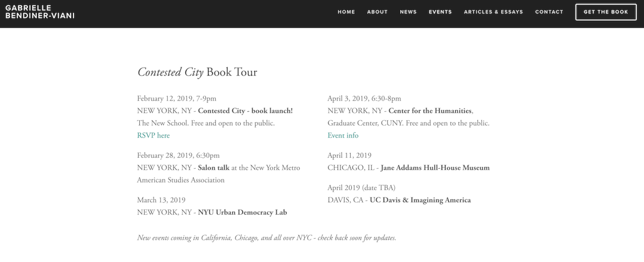Navigate to the Contact page
This screenshot has width=644, height=262.
548,12
